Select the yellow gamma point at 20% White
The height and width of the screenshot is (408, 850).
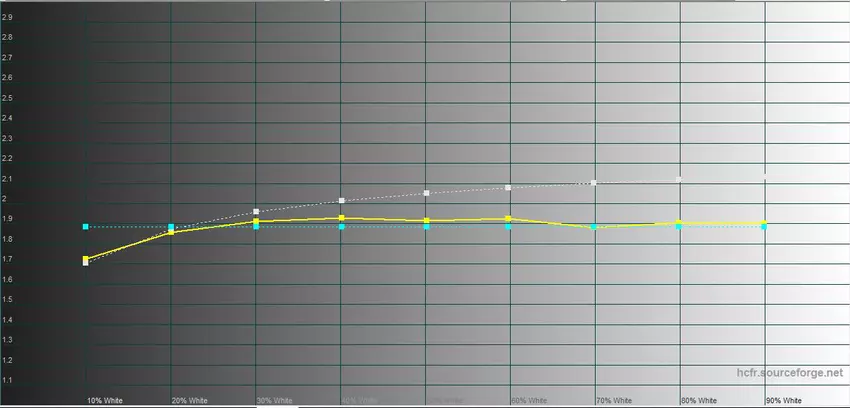tap(171, 232)
